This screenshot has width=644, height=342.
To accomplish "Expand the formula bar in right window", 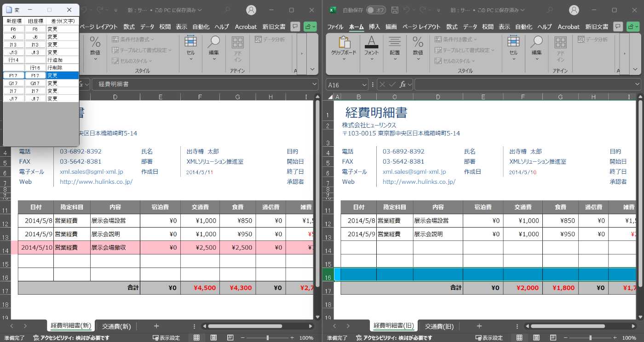I will pyautogui.click(x=637, y=85).
